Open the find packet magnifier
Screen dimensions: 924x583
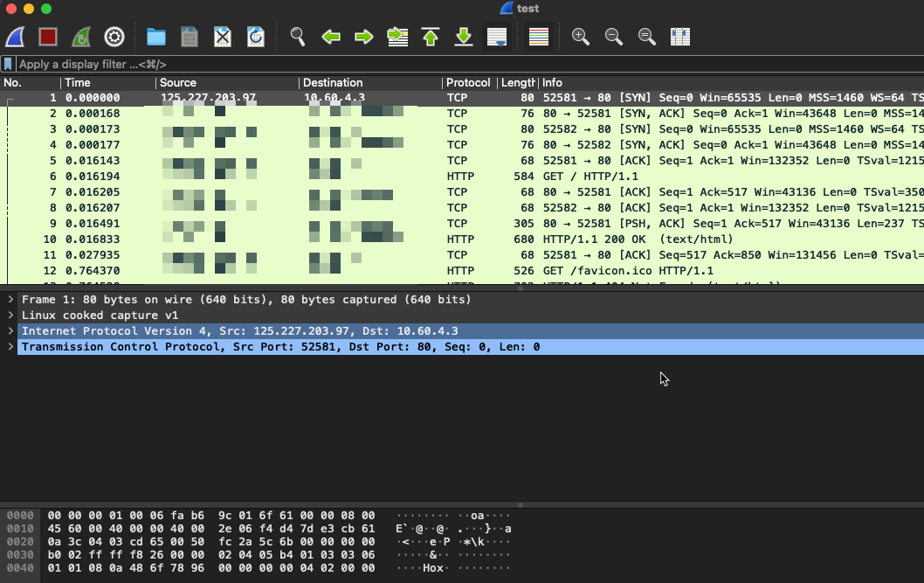(x=298, y=37)
